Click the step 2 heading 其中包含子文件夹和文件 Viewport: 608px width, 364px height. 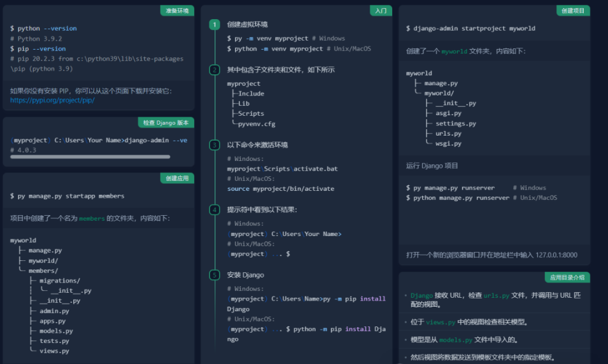coord(281,70)
